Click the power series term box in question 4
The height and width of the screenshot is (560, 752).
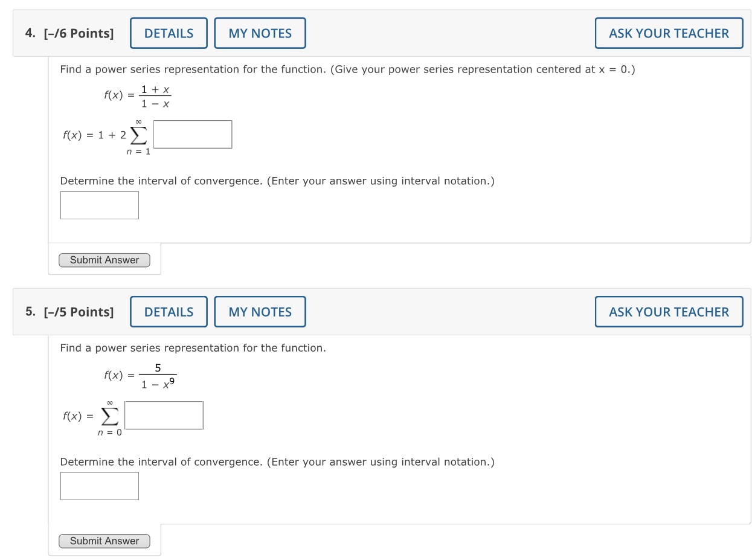192,134
